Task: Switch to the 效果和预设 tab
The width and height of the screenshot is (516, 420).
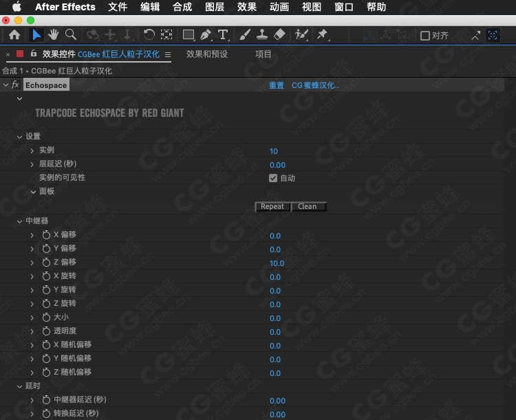Action: (x=207, y=54)
